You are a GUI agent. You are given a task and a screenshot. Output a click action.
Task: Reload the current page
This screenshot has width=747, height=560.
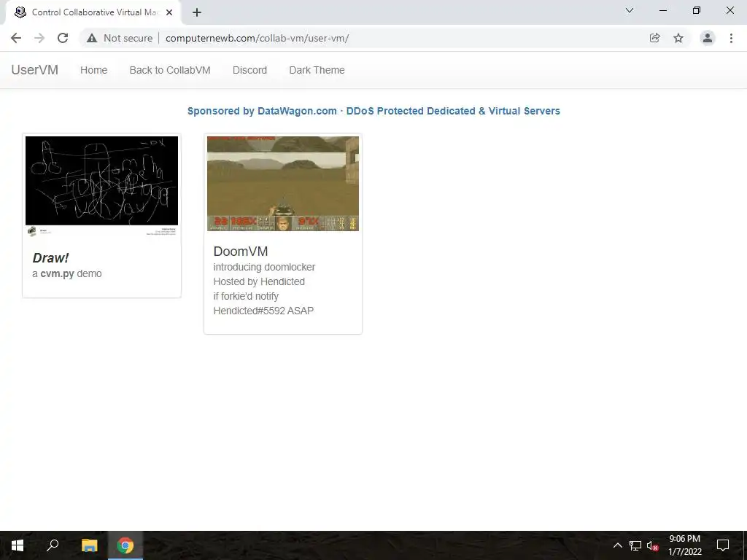63,38
